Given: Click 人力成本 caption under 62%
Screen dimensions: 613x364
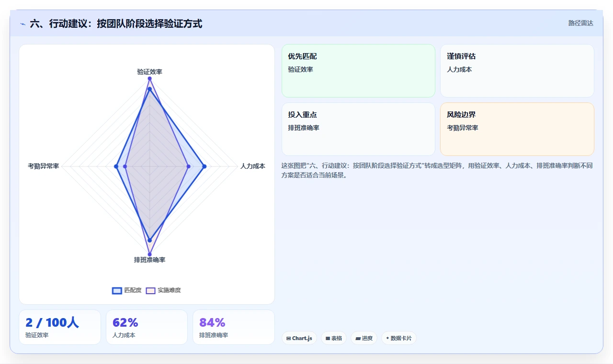Looking at the screenshot, I should (124, 335).
